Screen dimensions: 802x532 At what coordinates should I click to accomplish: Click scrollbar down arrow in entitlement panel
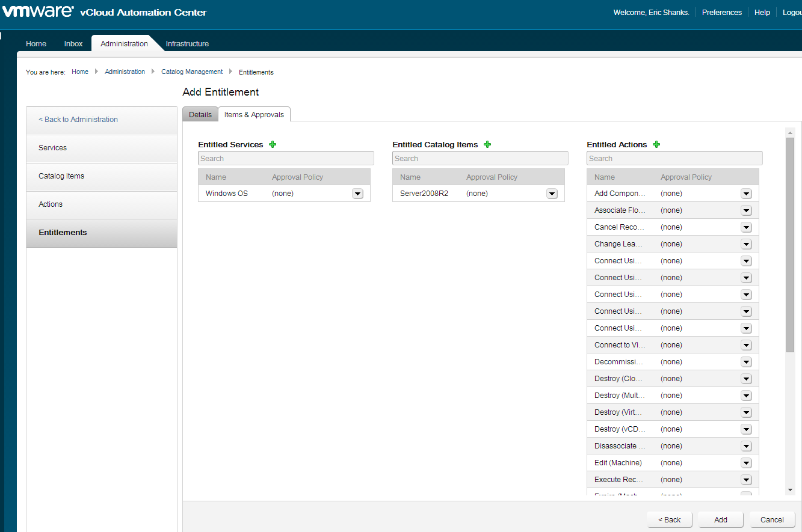(790, 491)
